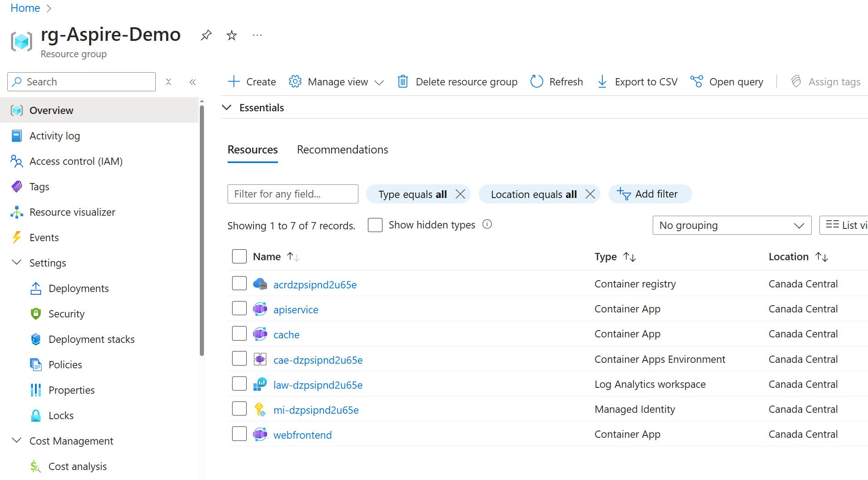Pin rg-Aspire-Demo to dashboard with pin icon
The height and width of the screenshot is (480, 868).
pos(206,35)
